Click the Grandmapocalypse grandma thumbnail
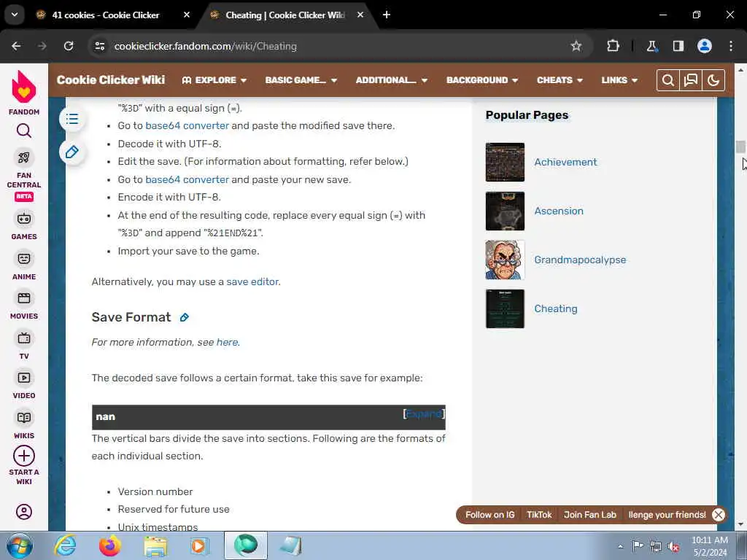747x560 pixels. coord(505,260)
